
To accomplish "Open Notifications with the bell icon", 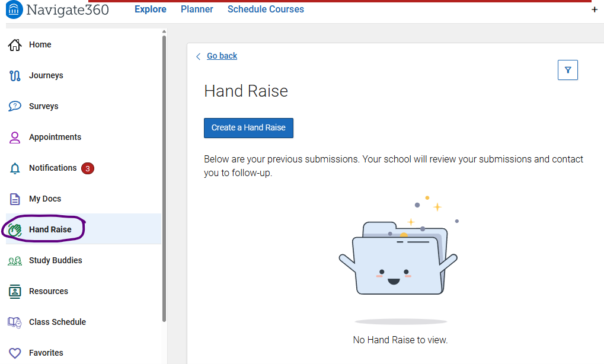I will (15, 168).
